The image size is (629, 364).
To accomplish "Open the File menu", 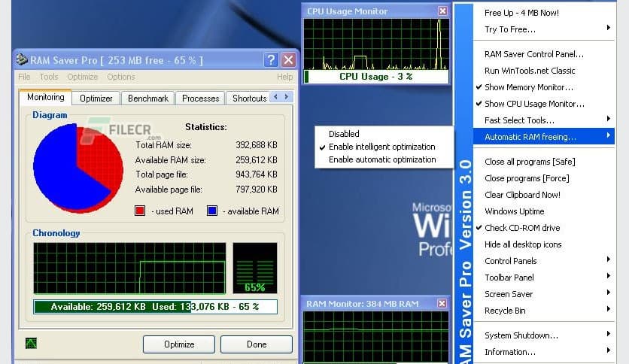I will 24,77.
